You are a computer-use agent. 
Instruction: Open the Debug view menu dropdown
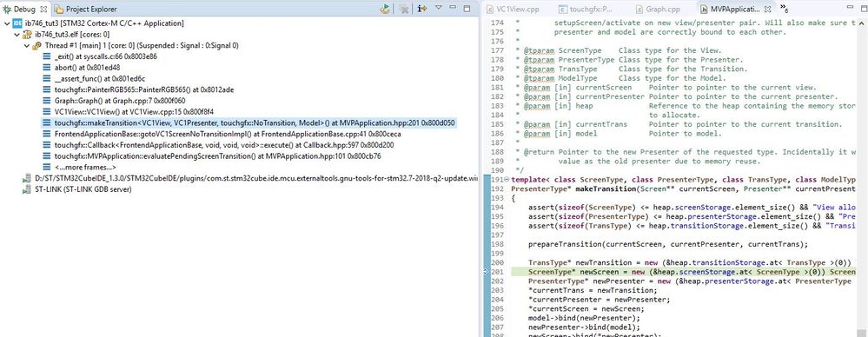point(439,8)
